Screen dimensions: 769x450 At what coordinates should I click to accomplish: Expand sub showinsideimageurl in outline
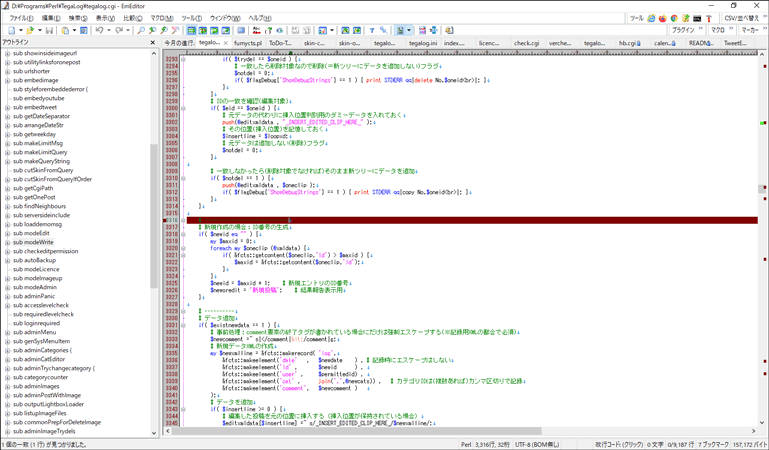point(7,53)
